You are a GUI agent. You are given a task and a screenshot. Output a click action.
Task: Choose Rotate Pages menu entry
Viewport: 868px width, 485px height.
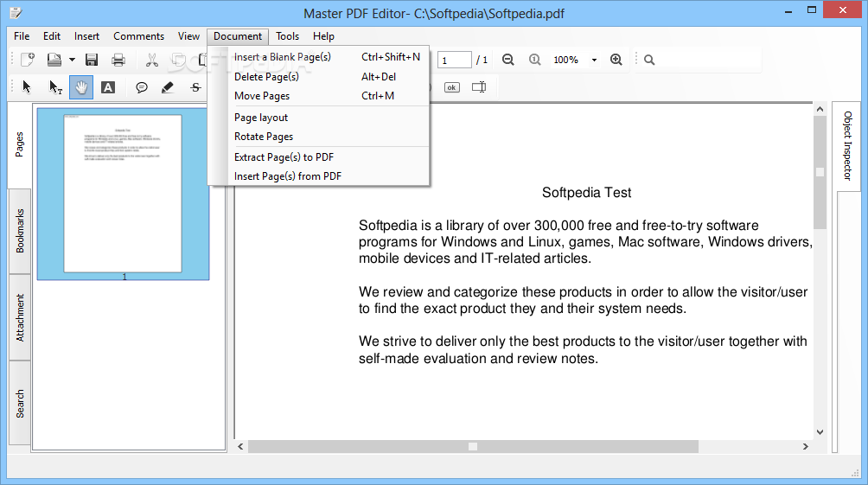tap(318, 137)
